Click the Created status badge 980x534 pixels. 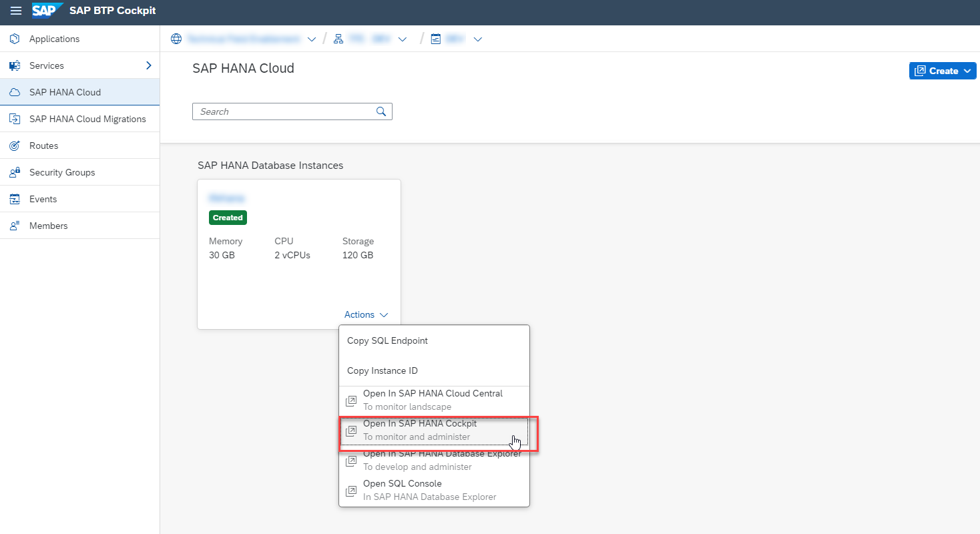[x=228, y=218]
